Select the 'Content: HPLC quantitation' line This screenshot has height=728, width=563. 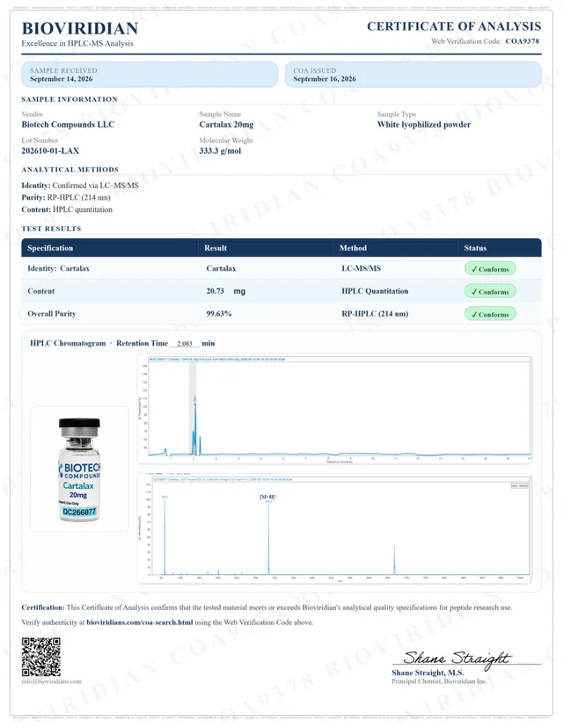pos(67,209)
